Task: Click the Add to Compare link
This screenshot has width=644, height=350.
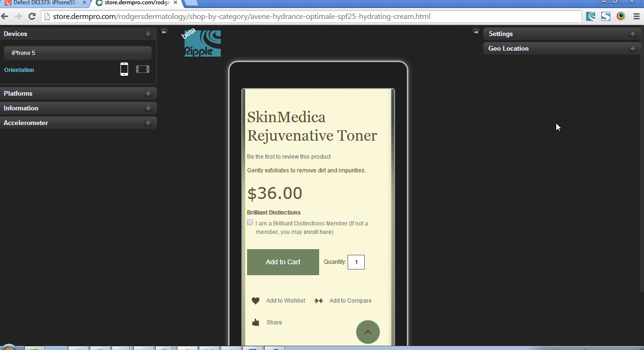Action: pyautogui.click(x=350, y=301)
